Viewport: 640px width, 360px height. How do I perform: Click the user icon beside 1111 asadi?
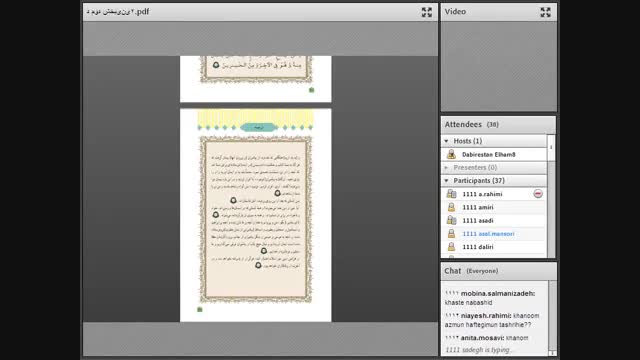coord(451,220)
